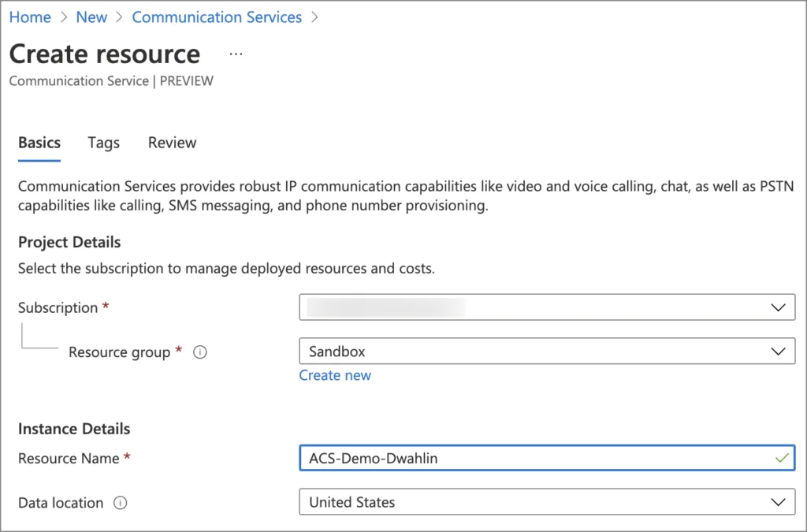Viewport: 807px width, 532px height.
Task: Click the Resource Name field label
Action: click(x=69, y=459)
